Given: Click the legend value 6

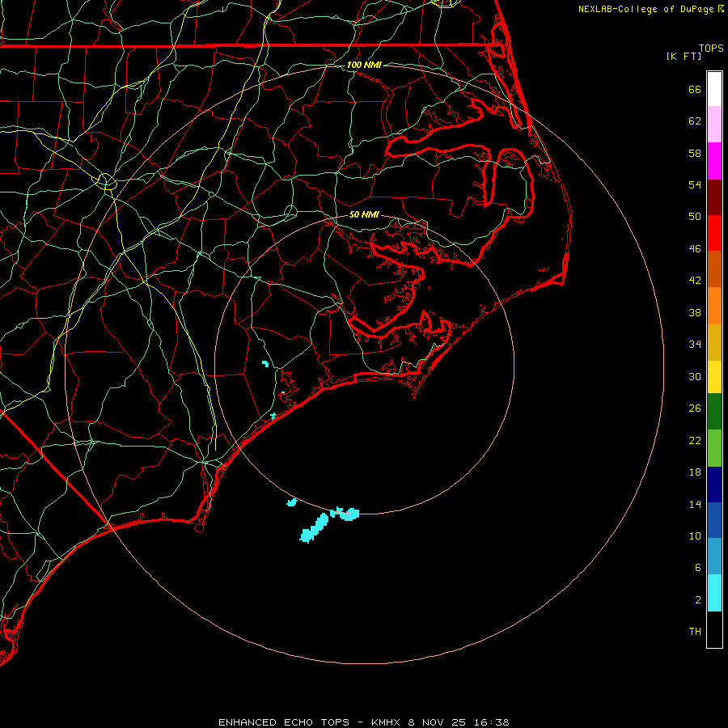Looking at the screenshot, I should [x=698, y=568].
